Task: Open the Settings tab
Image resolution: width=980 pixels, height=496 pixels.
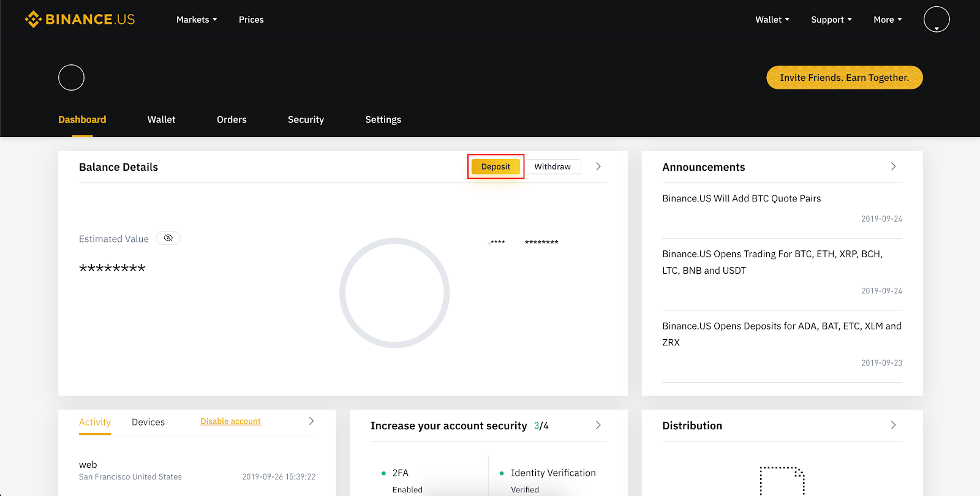Action: (383, 119)
